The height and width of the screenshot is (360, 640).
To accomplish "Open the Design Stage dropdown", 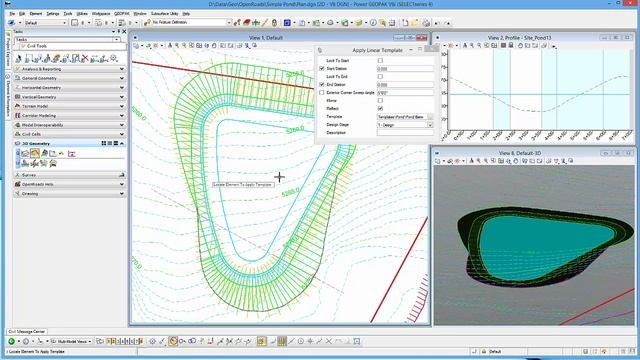I will 430,125.
